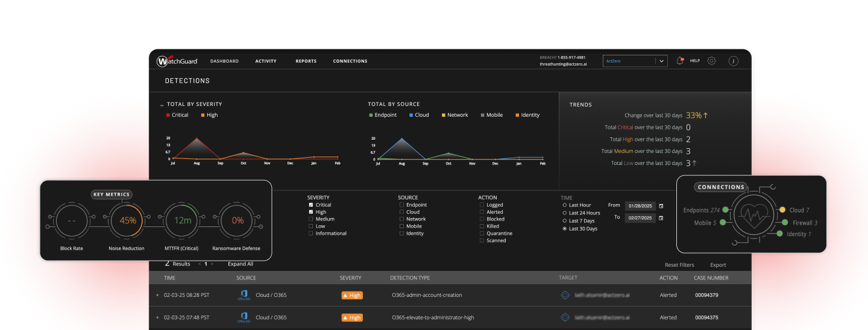This screenshot has height=330, width=868.
Task: Click threathunting@actzero.ai email link
Action: (562, 64)
